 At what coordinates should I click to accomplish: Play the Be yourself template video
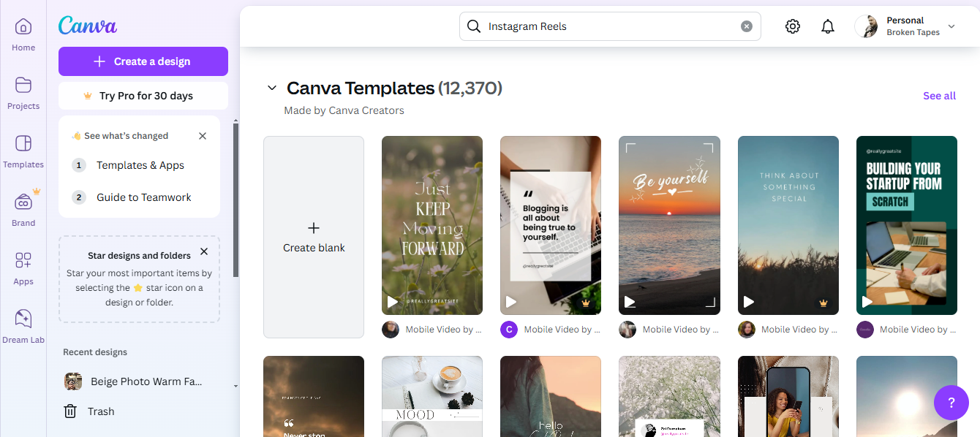630,302
